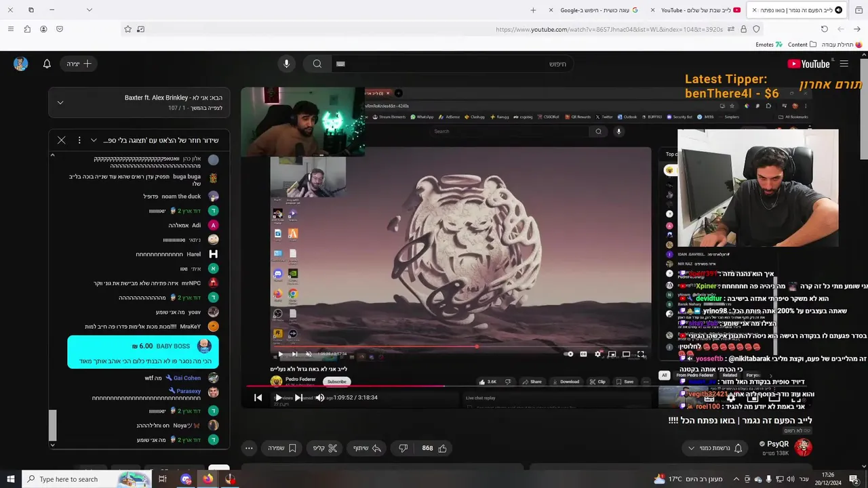The width and height of the screenshot is (868, 488).
Task: Select the לייב הפעם זה נגמר tab
Action: click(797, 10)
